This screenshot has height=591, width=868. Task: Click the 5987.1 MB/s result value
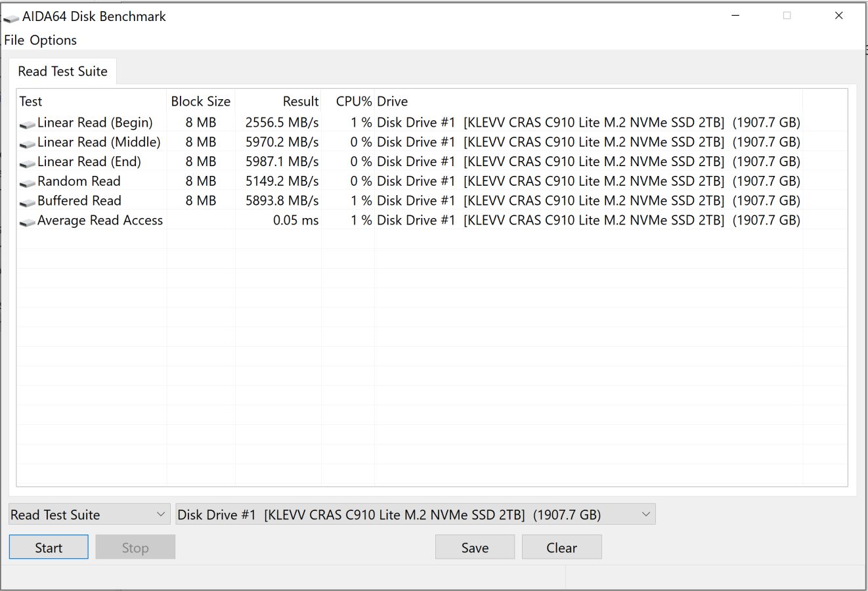282,162
